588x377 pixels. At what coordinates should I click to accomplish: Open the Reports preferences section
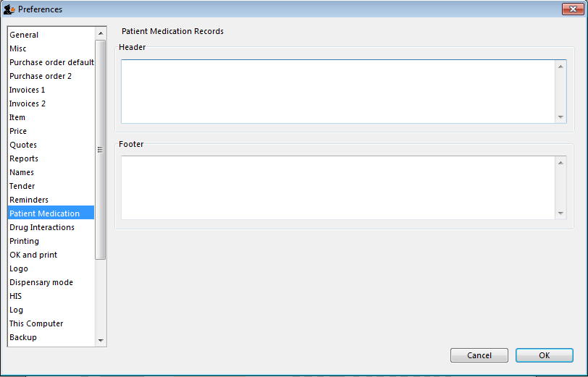pyautogui.click(x=24, y=158)
